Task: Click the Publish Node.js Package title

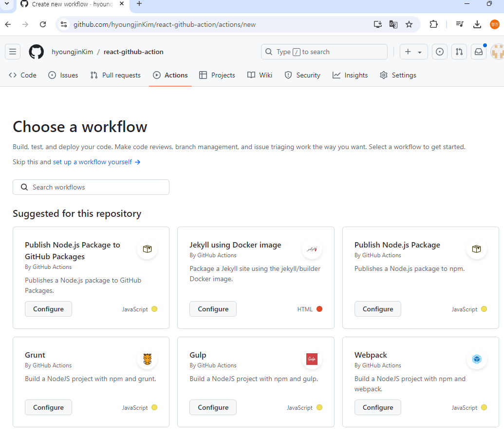Action: pyautogui.click(x=397, y=245)
